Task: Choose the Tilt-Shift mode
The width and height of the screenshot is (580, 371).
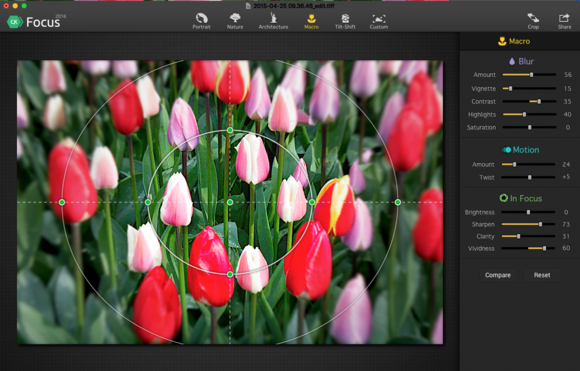Action: click(345, 21)
